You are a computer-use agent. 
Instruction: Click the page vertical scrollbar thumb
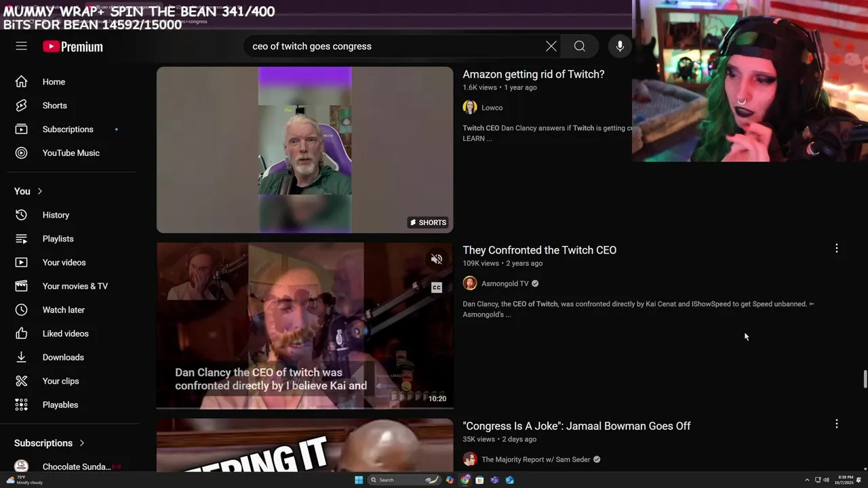point(865,379)
